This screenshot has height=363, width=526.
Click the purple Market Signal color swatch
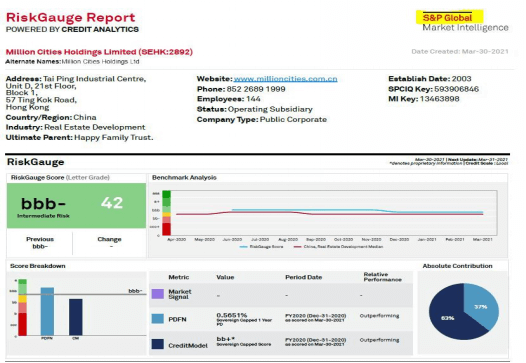[x=158, y=294]
